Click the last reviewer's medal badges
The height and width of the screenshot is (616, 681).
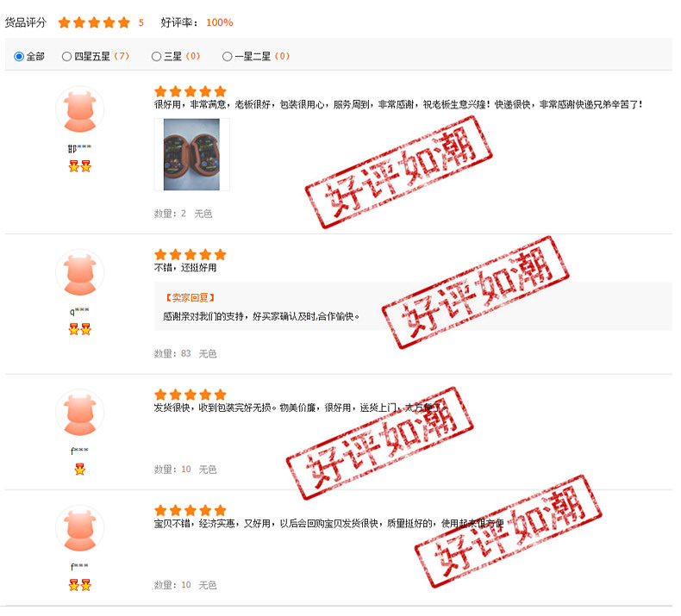80,585
